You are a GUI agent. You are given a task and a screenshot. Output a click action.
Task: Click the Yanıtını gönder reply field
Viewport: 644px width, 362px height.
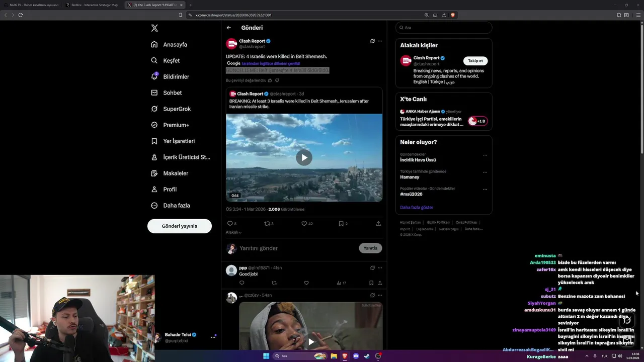point(297,248)
